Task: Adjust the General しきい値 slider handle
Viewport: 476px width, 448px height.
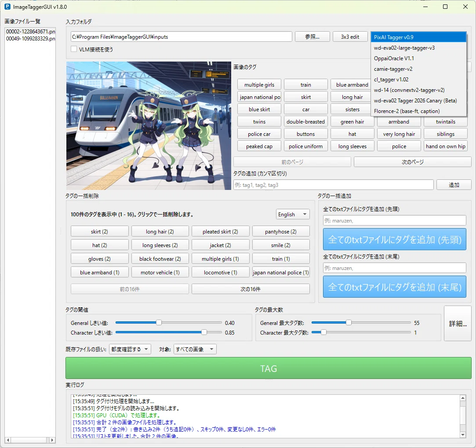Action: pyautogui.click(x=159, y=323)
